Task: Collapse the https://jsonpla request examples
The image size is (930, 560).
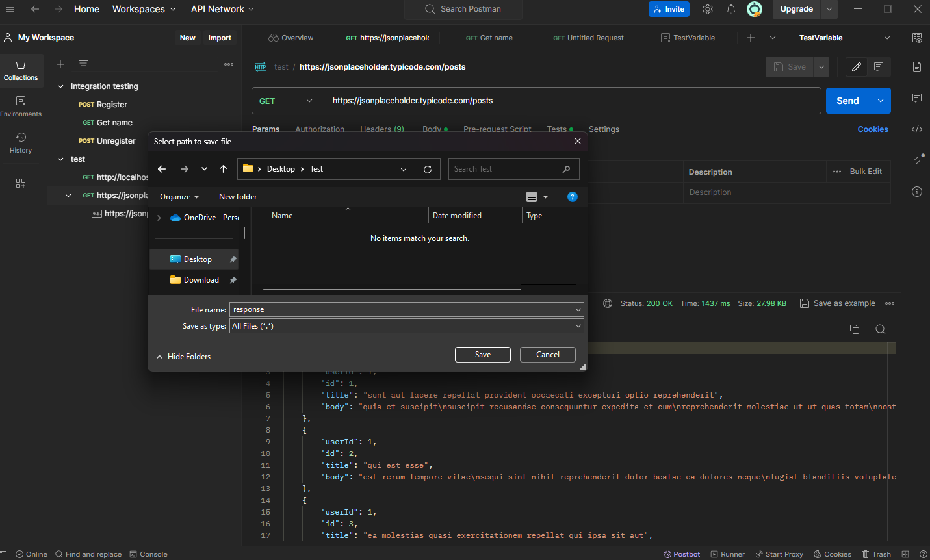Action: pos(68,196)
